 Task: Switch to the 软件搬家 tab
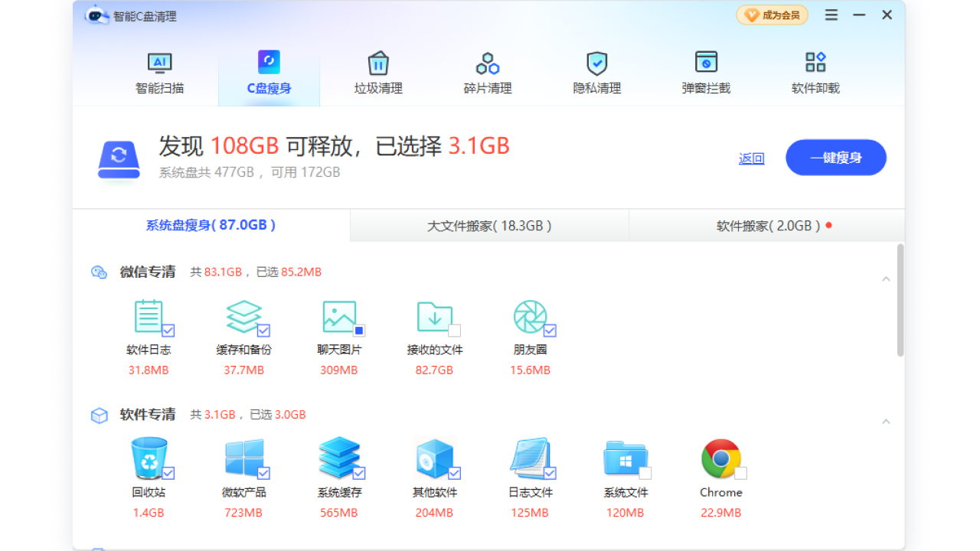point(768,226)
